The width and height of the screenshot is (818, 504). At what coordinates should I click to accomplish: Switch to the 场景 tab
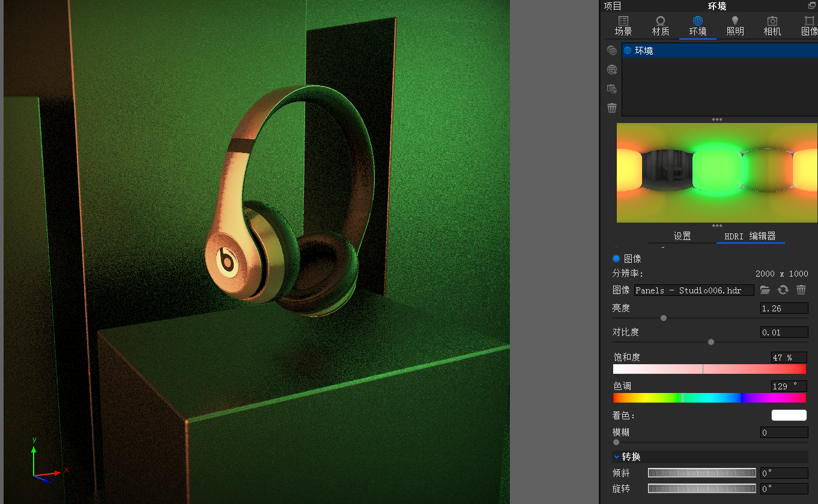pos(623,26)
